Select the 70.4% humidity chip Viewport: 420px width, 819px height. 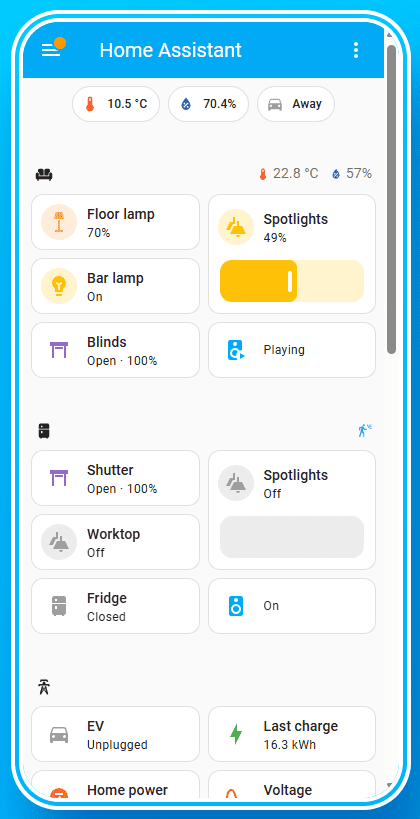coord(208,104)
